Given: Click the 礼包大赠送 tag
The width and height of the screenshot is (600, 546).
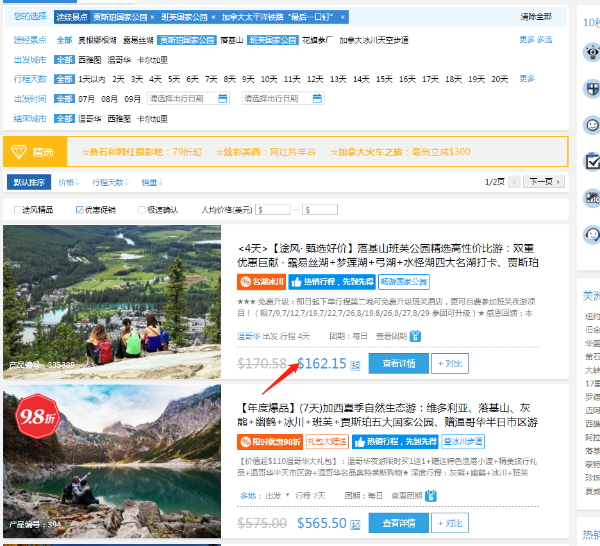Looking at the screenshot, I should click(x=327, y=442).
